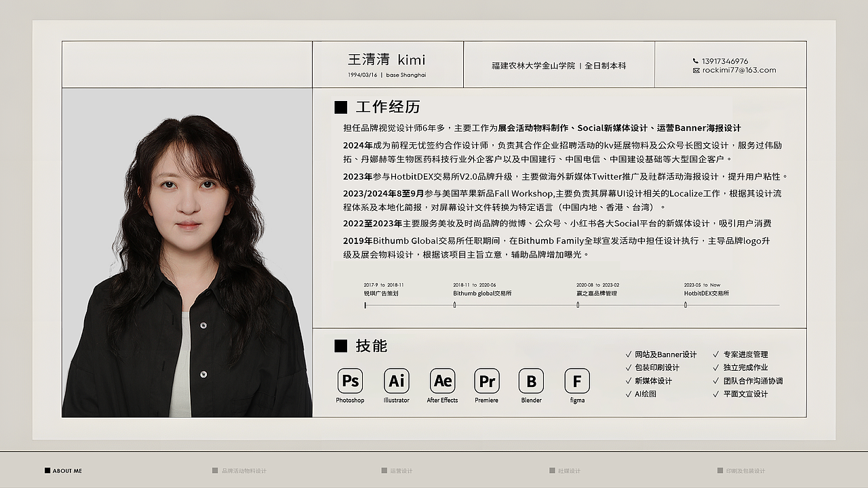
Task: Click the birthdate 1994/03/16 text
Action: pos(362,75)
